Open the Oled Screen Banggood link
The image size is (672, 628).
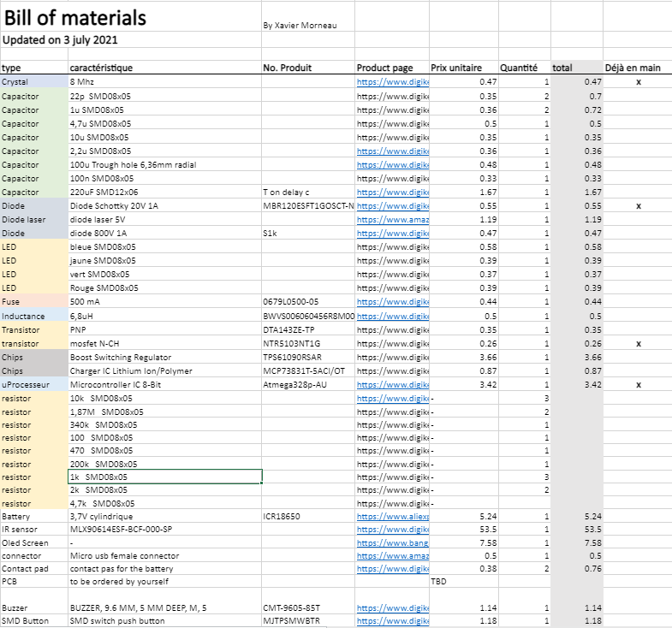pyautogui.click(x=392, y=543)
